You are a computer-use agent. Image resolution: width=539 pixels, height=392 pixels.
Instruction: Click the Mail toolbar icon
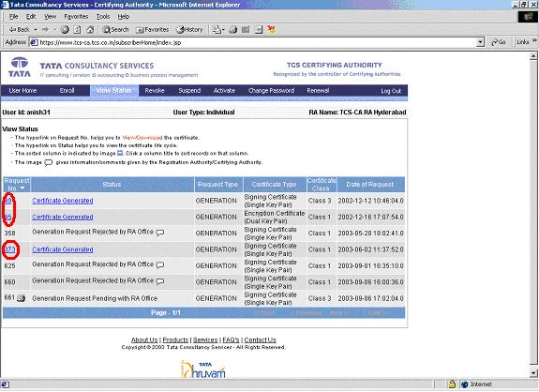pos(217,30)
